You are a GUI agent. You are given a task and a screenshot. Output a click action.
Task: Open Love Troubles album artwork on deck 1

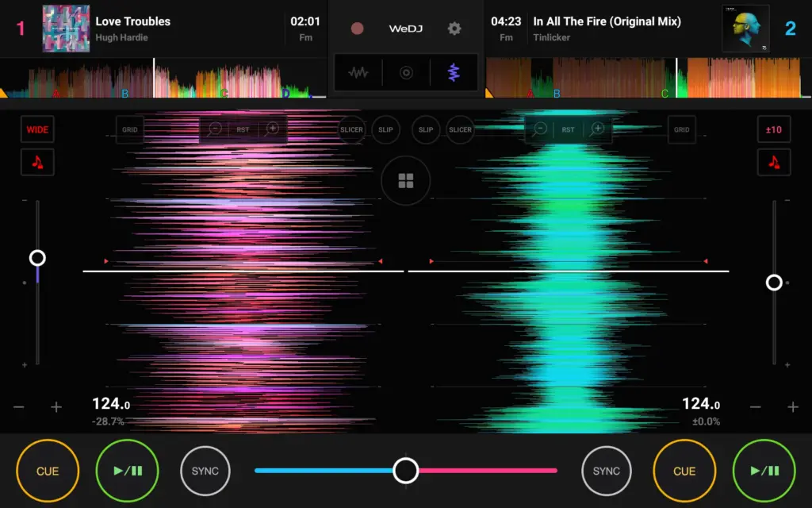[x=66, y=29]
